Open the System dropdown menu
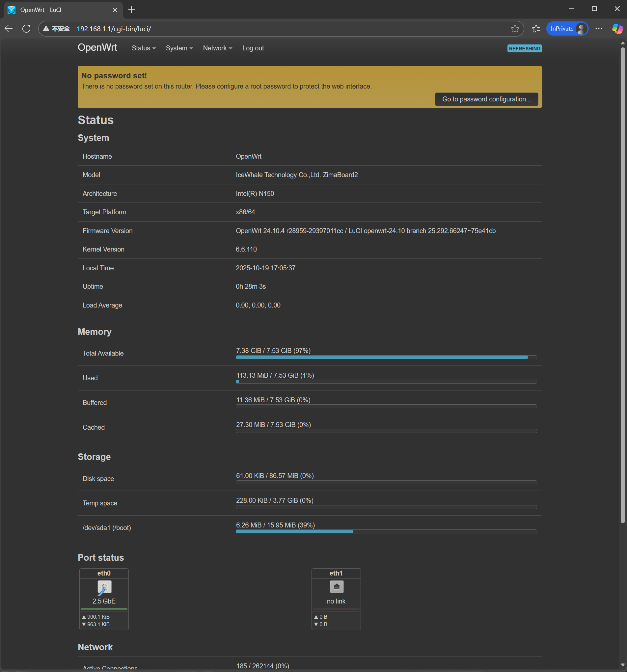Screen dimensions: 627x672 (x=179, y=48)
